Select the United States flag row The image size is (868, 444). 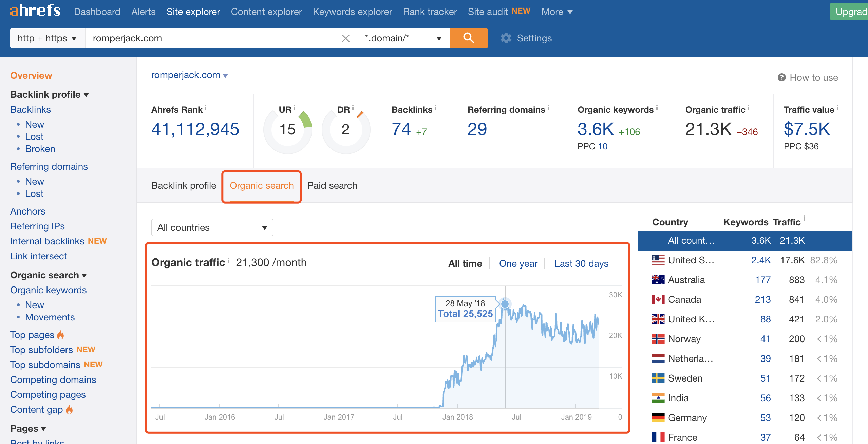click(745, 260)
